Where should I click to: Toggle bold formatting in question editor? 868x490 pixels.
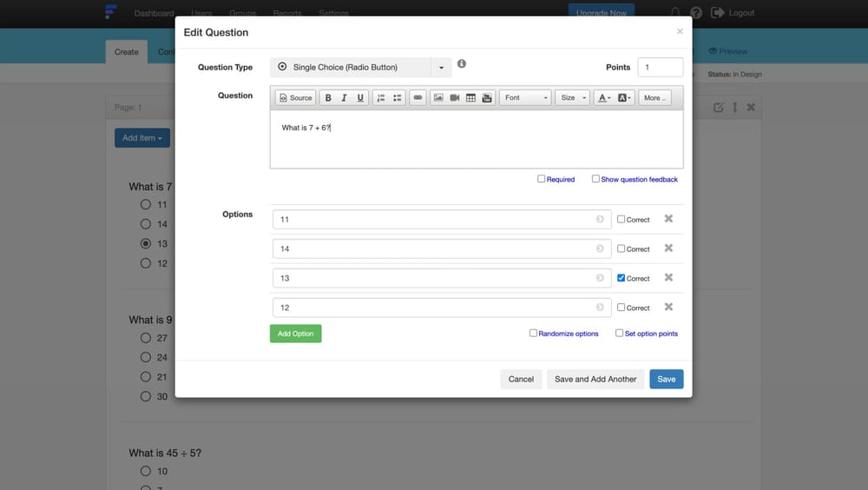pyautogui.click(x=328, y=97)
